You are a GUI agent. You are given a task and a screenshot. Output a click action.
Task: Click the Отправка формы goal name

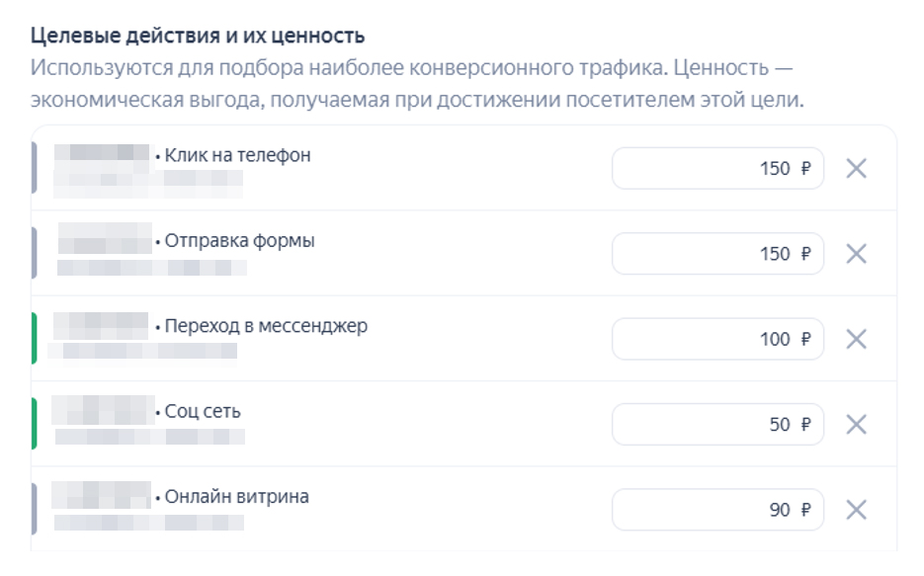239,240
